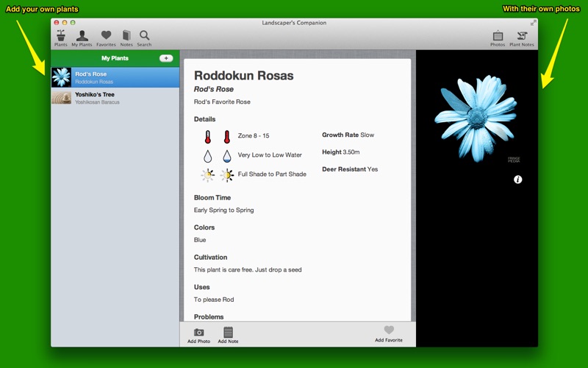Click the empty water drop icon
This screenshot has width=588, height=368.
pyautogui.click(x=208, y=156)
